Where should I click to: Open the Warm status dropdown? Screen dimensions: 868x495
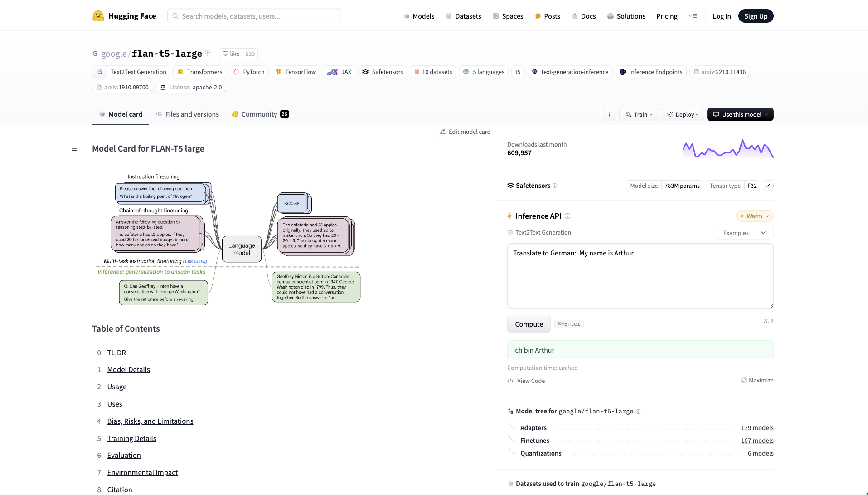(754, 216)
